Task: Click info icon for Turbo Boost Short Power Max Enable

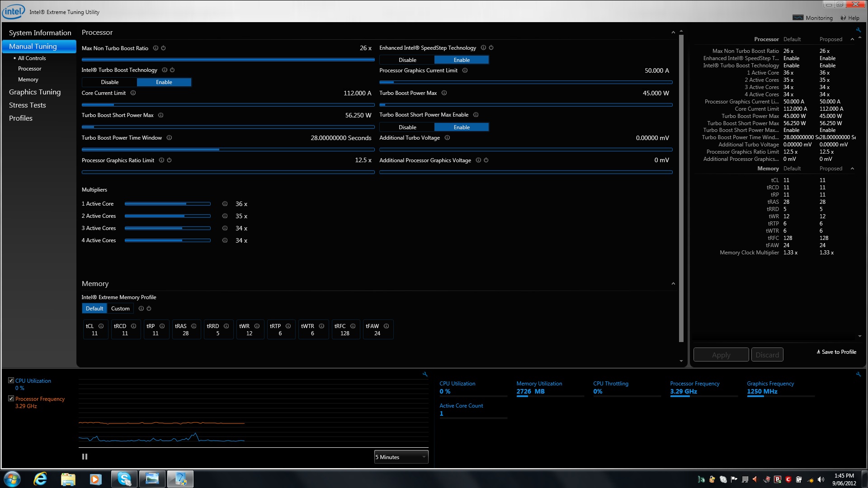Action: [476, 115]
